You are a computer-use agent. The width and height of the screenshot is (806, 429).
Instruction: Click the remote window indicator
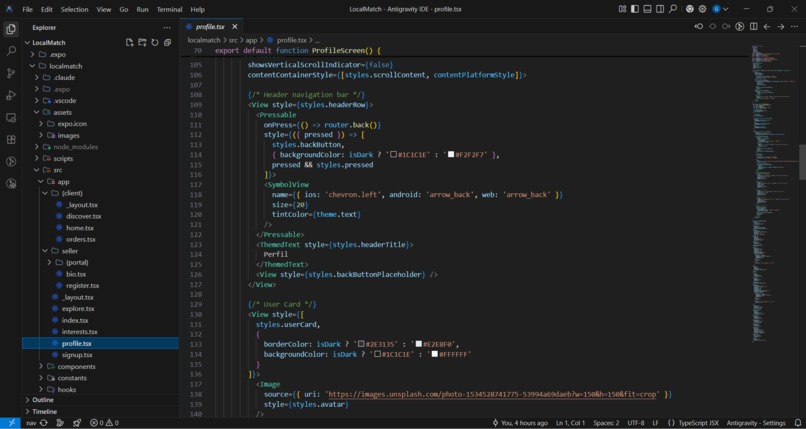click(11, 423)
